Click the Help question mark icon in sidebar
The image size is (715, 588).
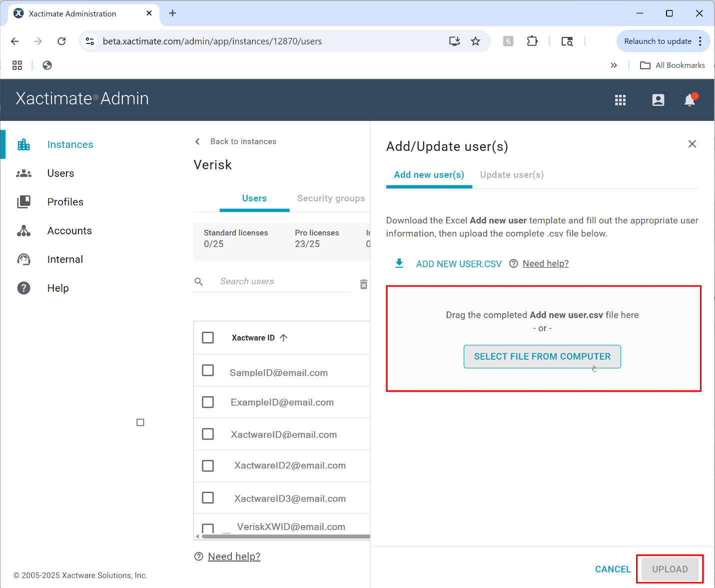(x=23, y=288)
